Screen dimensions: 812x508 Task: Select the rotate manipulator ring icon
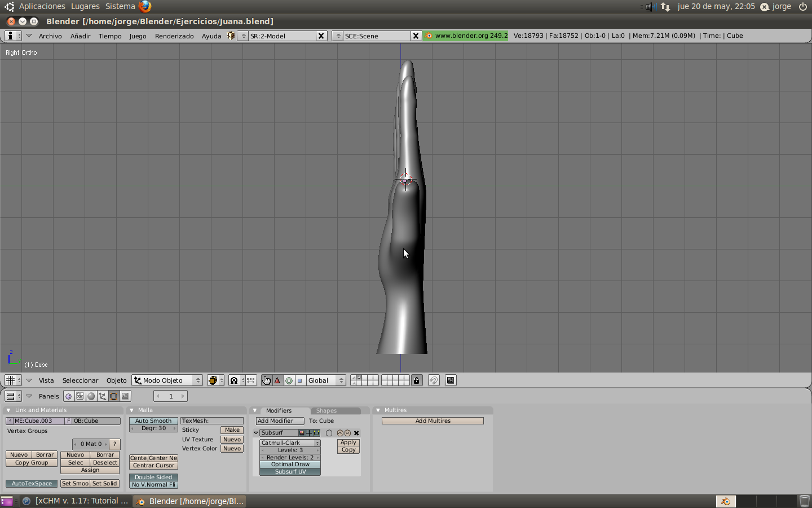click(289, 380)
